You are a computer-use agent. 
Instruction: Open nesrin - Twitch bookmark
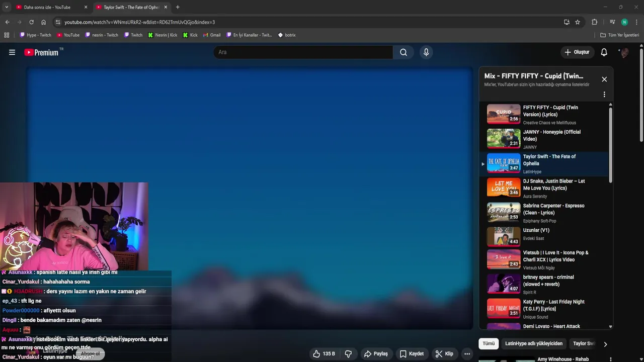tap(102, 35)
